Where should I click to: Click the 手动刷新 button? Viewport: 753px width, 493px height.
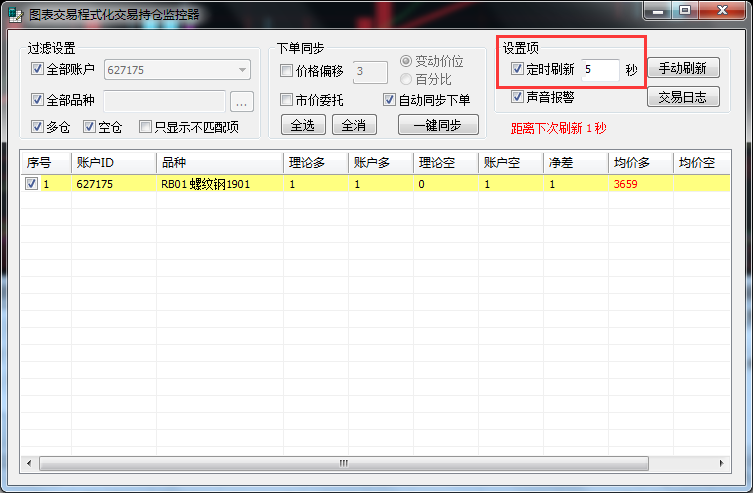tap(683, 68)
